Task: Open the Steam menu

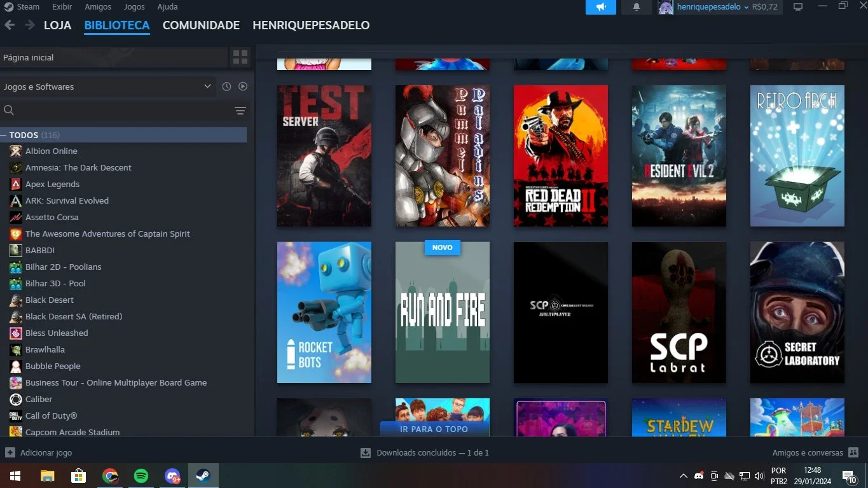Action: 28,7
